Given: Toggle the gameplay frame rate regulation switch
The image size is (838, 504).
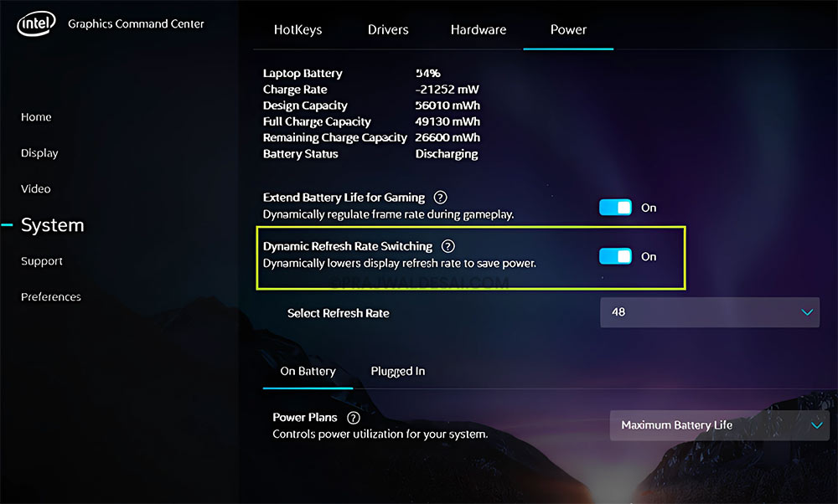Looking at the screenshot, I should point(614,207).
